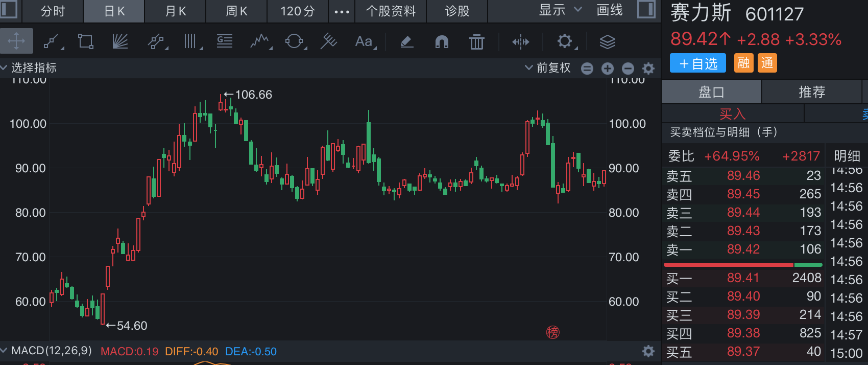Screen dimensions: 868x365
Task: Select the trend line drawing tool
Action: [52, 41]
